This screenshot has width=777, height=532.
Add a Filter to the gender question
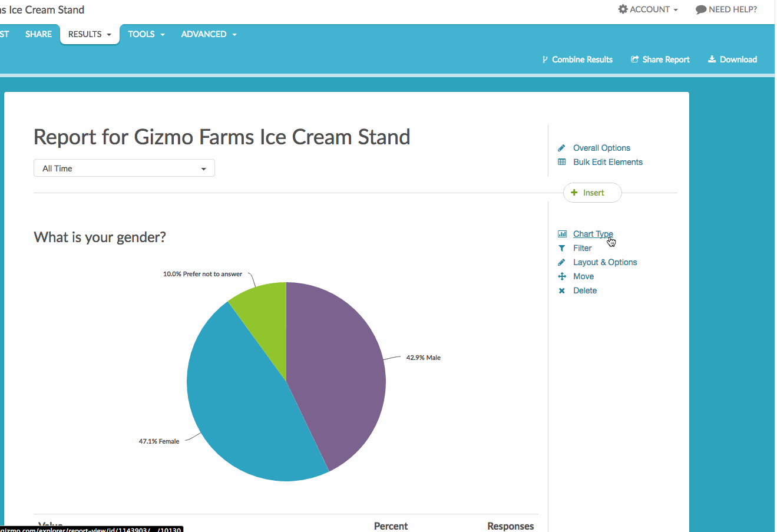(583, 248)
